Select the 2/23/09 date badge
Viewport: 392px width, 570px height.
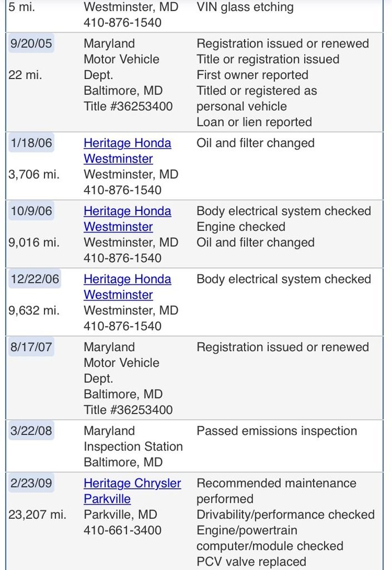31,483
